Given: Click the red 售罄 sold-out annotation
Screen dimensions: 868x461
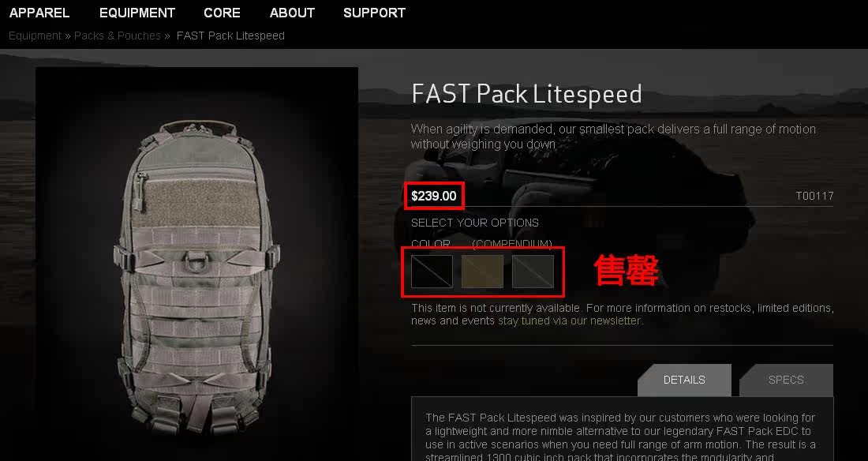Looking at the screenshot, I should (627, 271).
